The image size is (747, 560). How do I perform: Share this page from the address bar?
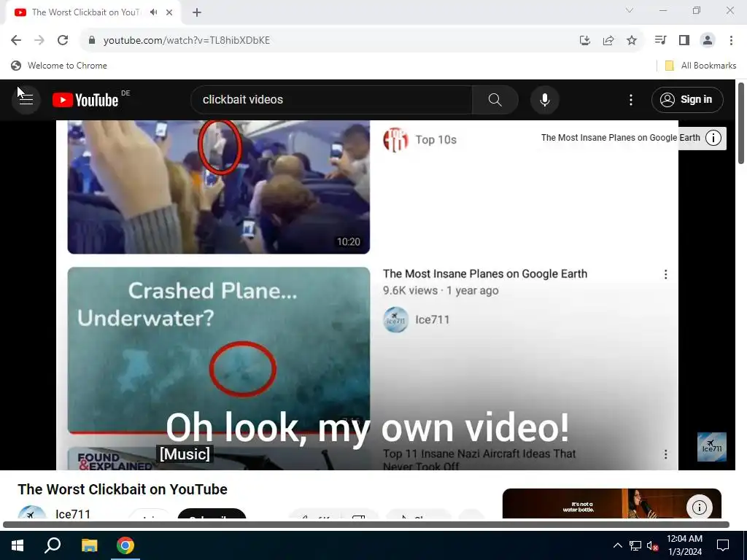(608, 40)
